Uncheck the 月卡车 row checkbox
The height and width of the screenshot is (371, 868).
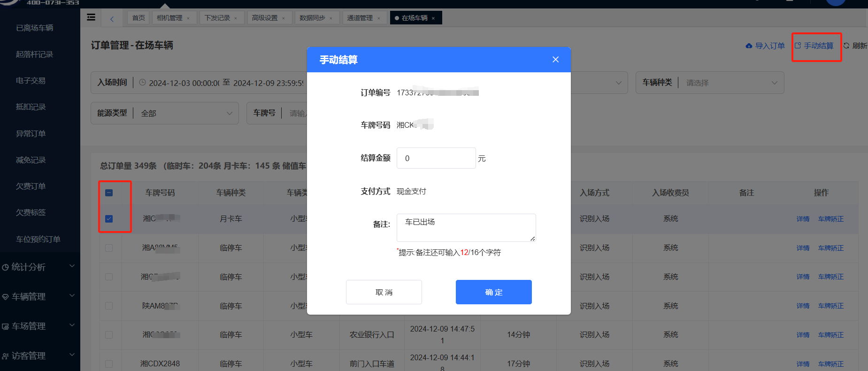[x=109, y=219]
